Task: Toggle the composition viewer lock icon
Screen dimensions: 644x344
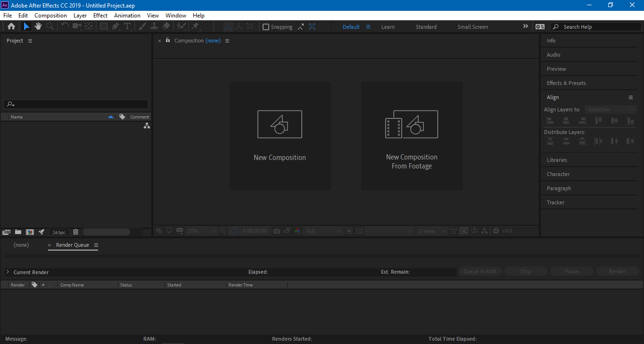Action: tap(167, 40)
